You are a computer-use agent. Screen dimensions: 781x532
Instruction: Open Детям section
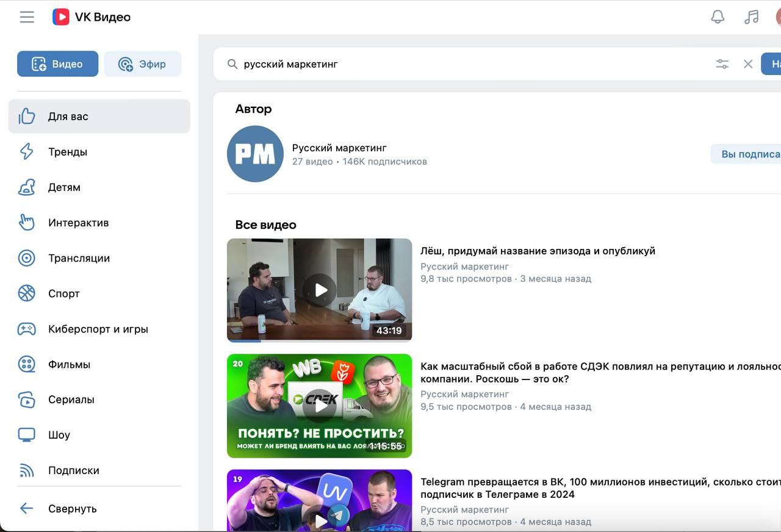click(x=99, y=187)
